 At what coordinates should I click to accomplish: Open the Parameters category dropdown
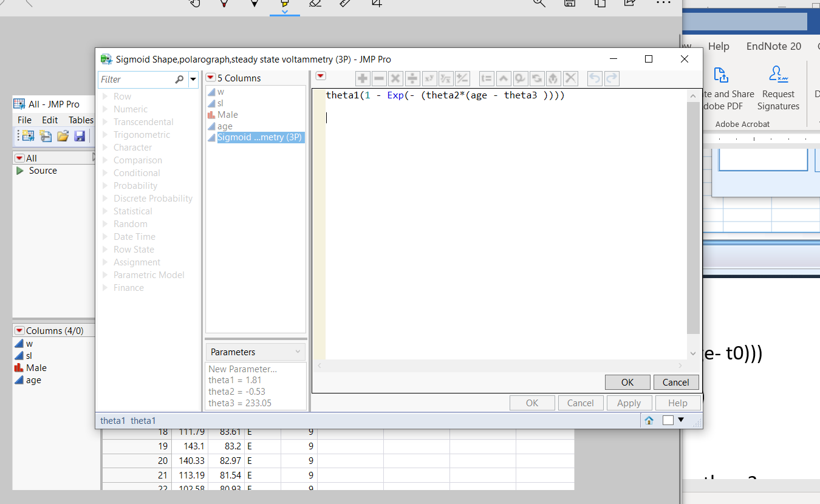click(x=255, y=352)
